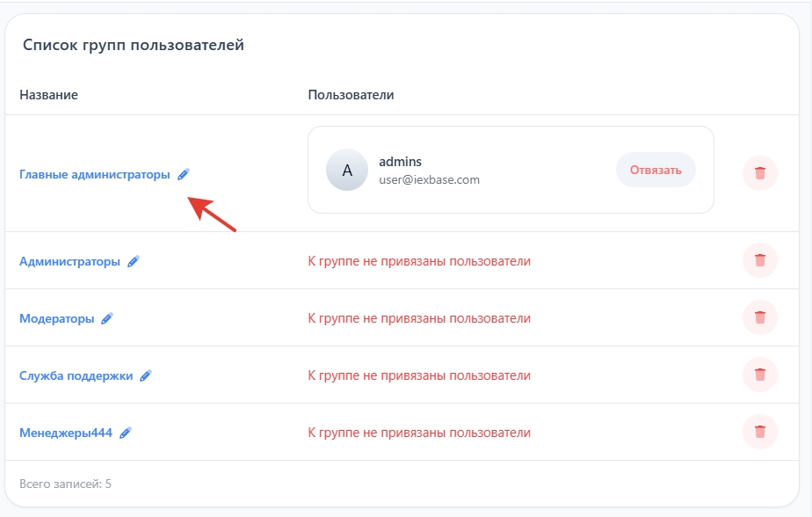Click the Менеджеры444 group name
This screenshot has width=812, height=517.
[x=66, y=433]
